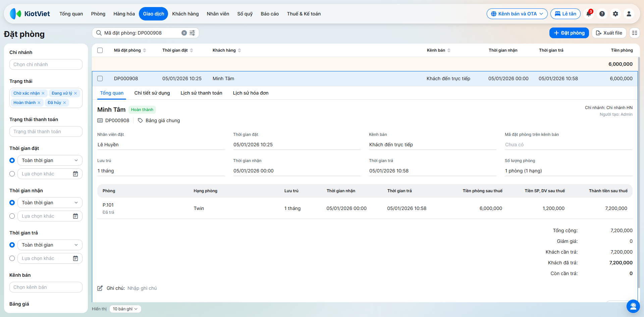Image resolution: width=644 pixels, height=317 pixels.
Task: Open the Tổng quan top menu
Action: [x=71, y=14]
